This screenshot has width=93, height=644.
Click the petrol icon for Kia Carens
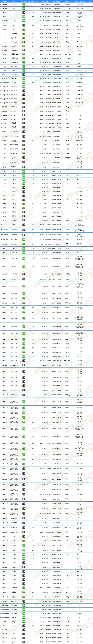coord(24,67)
